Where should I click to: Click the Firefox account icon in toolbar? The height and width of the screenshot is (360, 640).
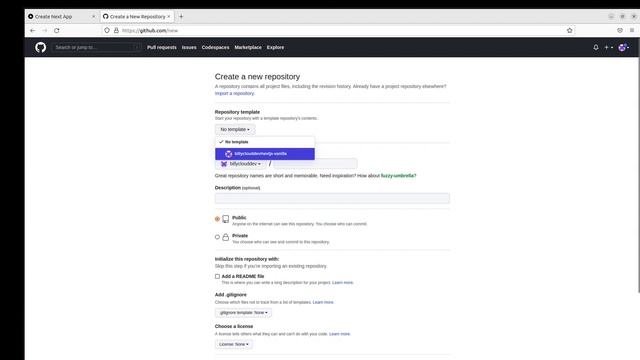[620, 30]
